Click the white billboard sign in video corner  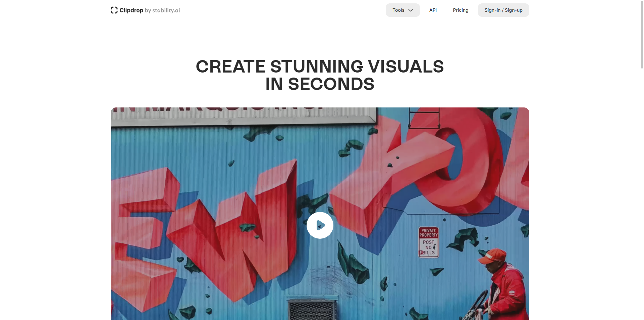point(244,116)
